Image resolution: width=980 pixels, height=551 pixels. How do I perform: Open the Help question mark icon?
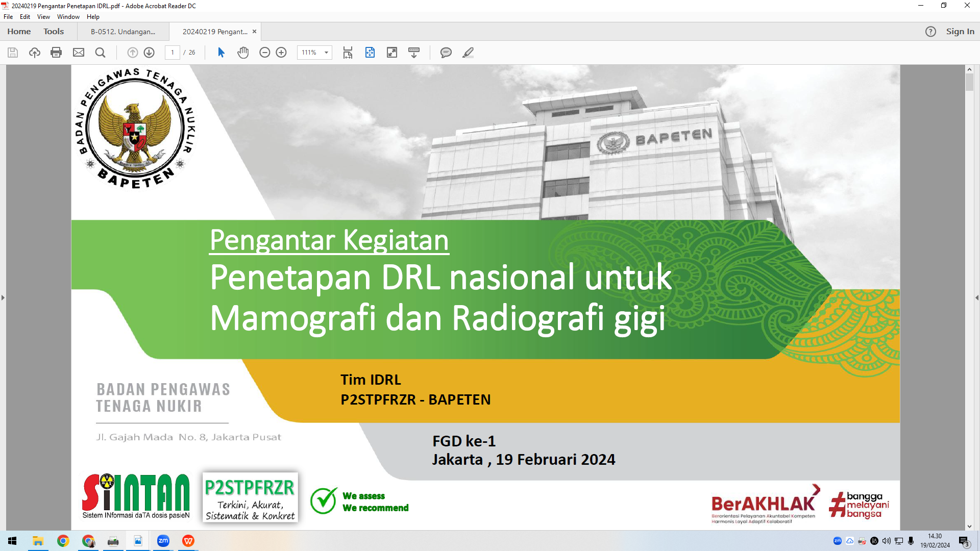[x=931, y=32]
